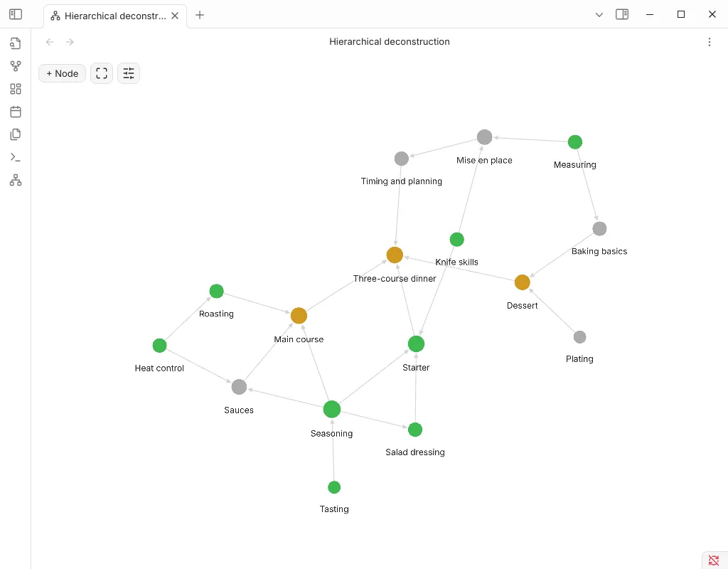Image resolution: width=728 pixels, height=569 pixels.
Task: Navigate back with the left arrow
Action: point(50,42)
